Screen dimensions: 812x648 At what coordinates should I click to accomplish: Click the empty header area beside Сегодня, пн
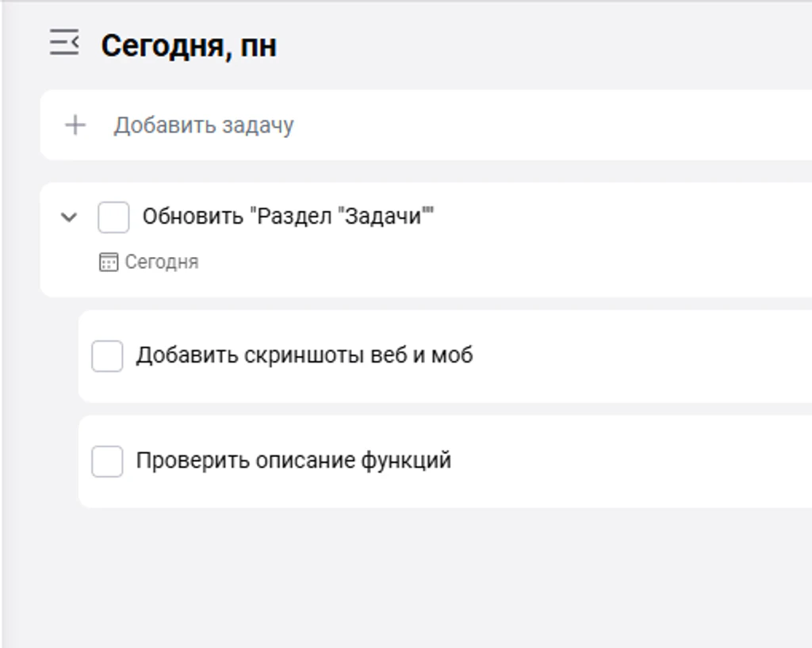[x=544, y=46]
